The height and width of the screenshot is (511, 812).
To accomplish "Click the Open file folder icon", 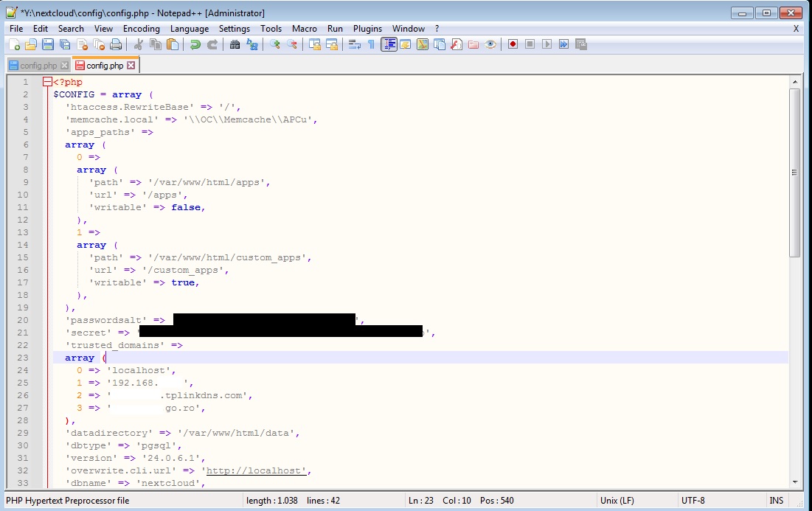I will tap(31, 44).
